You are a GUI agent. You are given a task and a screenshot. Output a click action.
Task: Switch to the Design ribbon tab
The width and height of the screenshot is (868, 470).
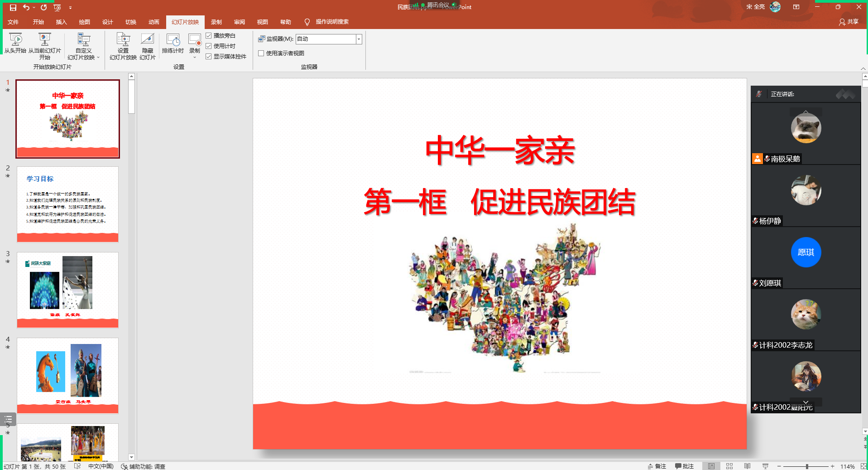pos(107,22)
